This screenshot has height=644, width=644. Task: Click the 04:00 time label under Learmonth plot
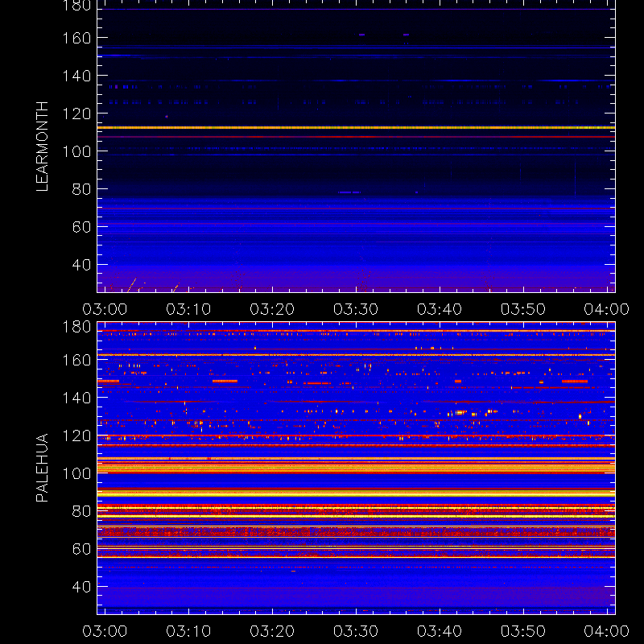(607, 309)
